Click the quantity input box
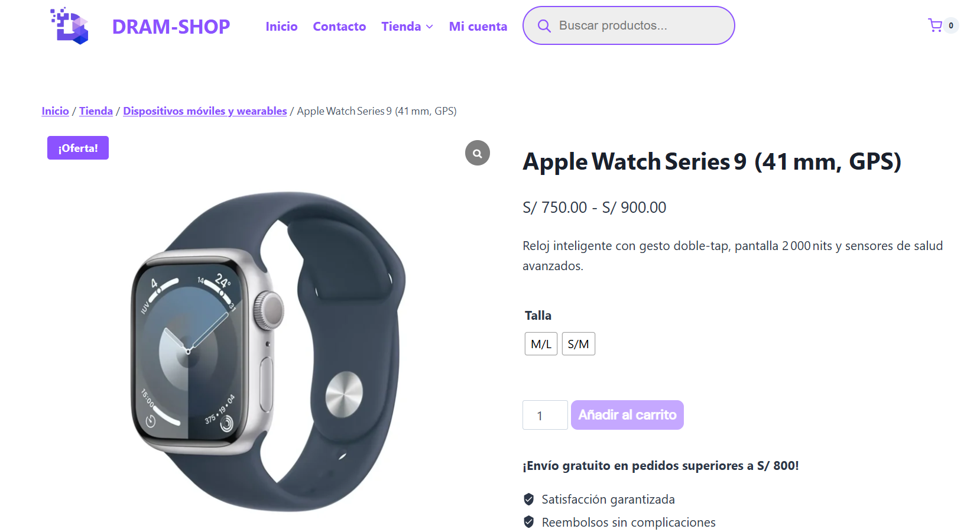980x532 pixels. [x=545, y=415]
